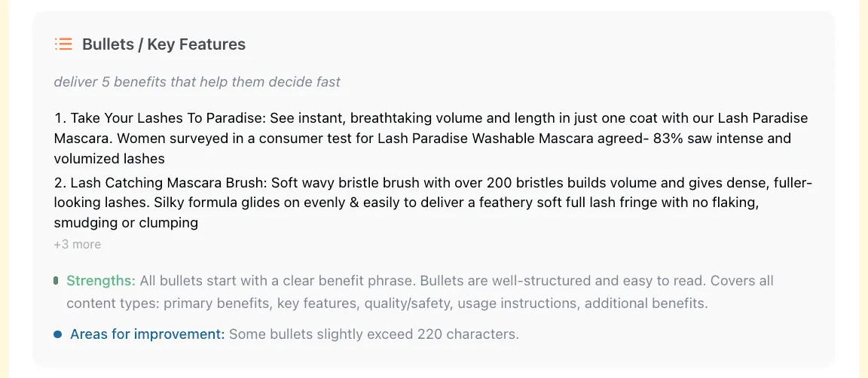Click 'All bullets start with a clear benefit phrase'
Image resolution: width=868 pixels, height=378 pixels.
tap(277, 281)
